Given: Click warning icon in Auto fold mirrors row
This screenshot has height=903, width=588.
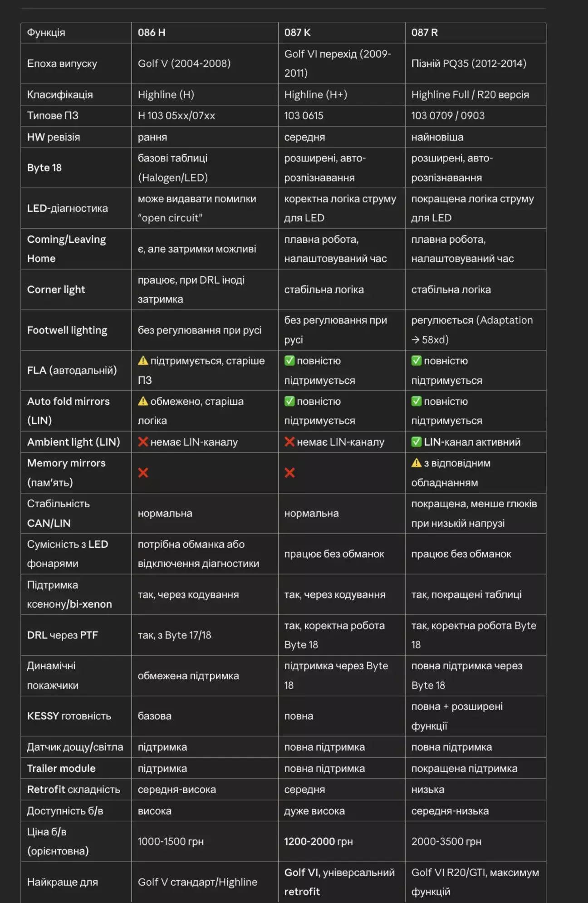Looking at the screenshot, I should (143, 401).
